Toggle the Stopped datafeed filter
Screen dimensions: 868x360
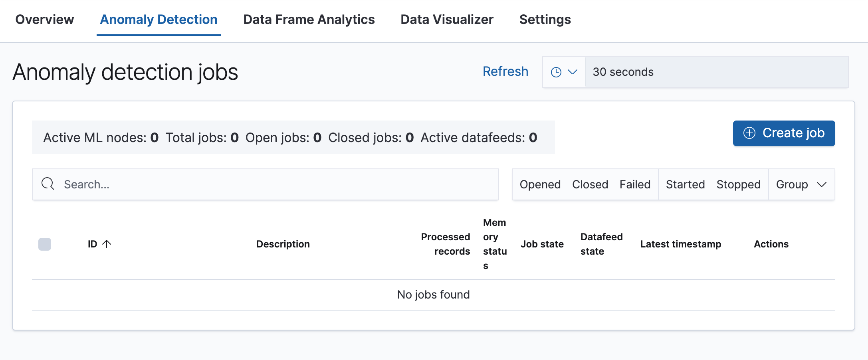738,184
